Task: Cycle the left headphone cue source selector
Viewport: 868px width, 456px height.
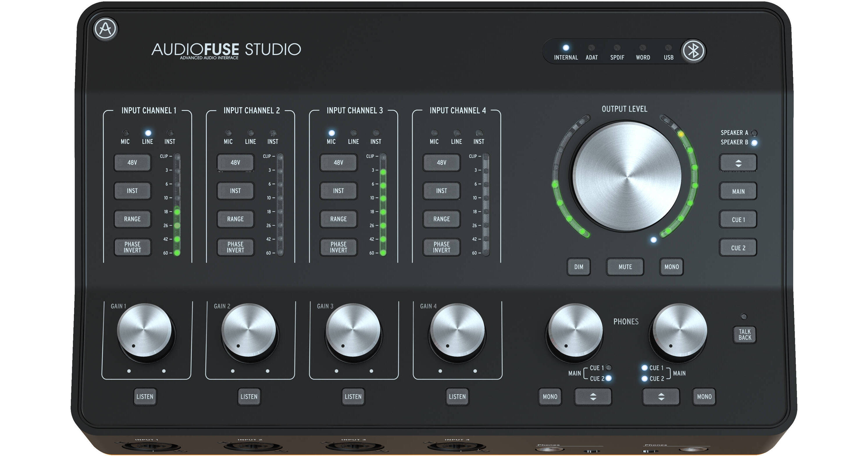Action: pyautogui.click(x=592, y=396)
